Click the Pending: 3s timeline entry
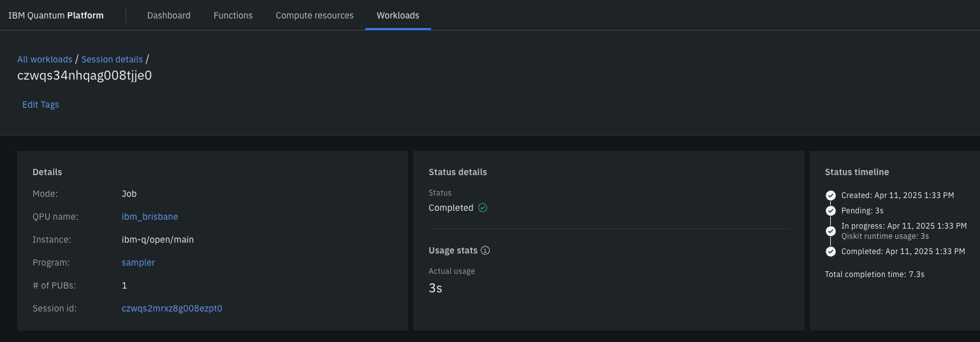 tap(862, 210)
